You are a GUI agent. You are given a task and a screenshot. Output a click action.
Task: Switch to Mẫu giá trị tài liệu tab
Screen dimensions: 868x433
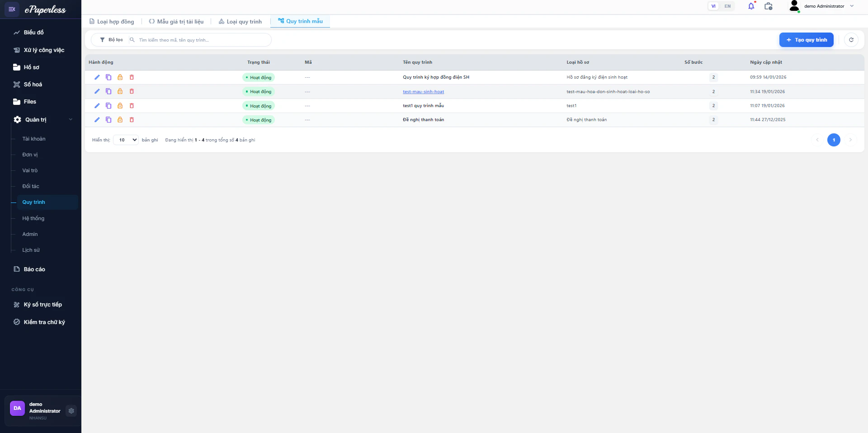click(x=176, y=22)
